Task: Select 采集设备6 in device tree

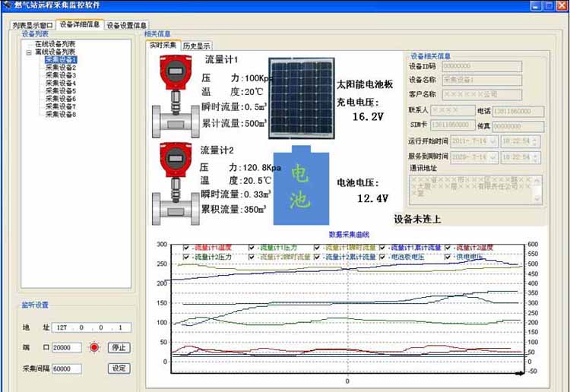Action: pos(61,99)
